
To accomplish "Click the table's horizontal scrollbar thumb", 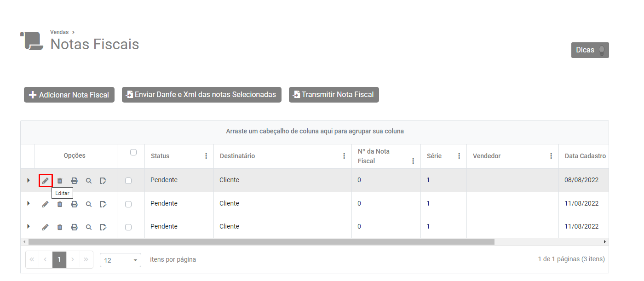I will click(x=261, y=241).
